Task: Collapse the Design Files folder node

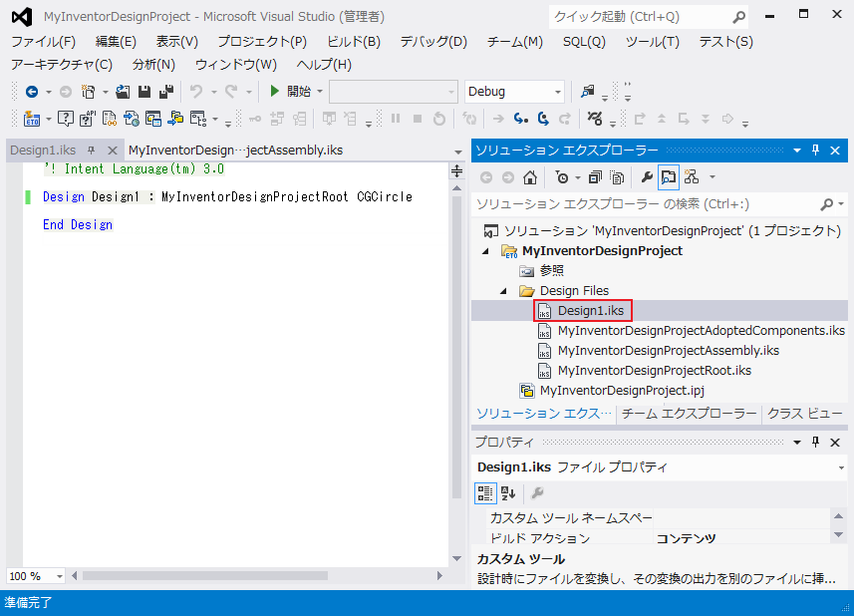Action: point(504,291)
